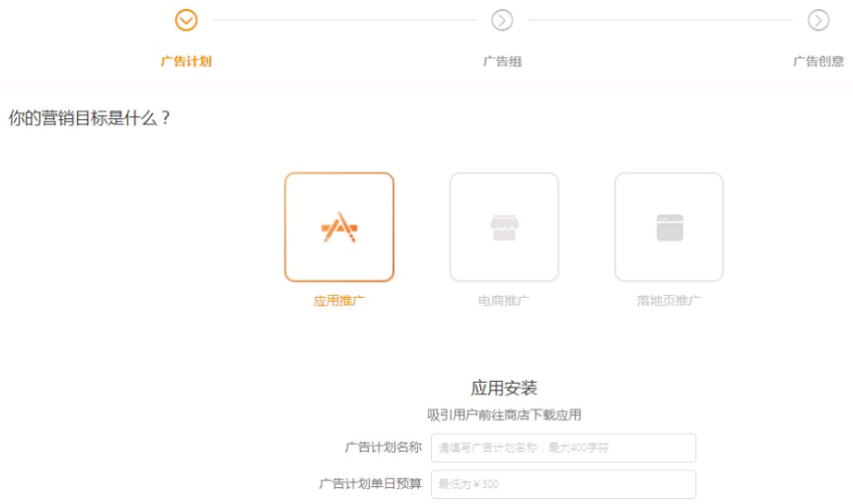Focus the 广告计划名称 input field
This screenshot has width=853, height=504.
coord(563,448)
